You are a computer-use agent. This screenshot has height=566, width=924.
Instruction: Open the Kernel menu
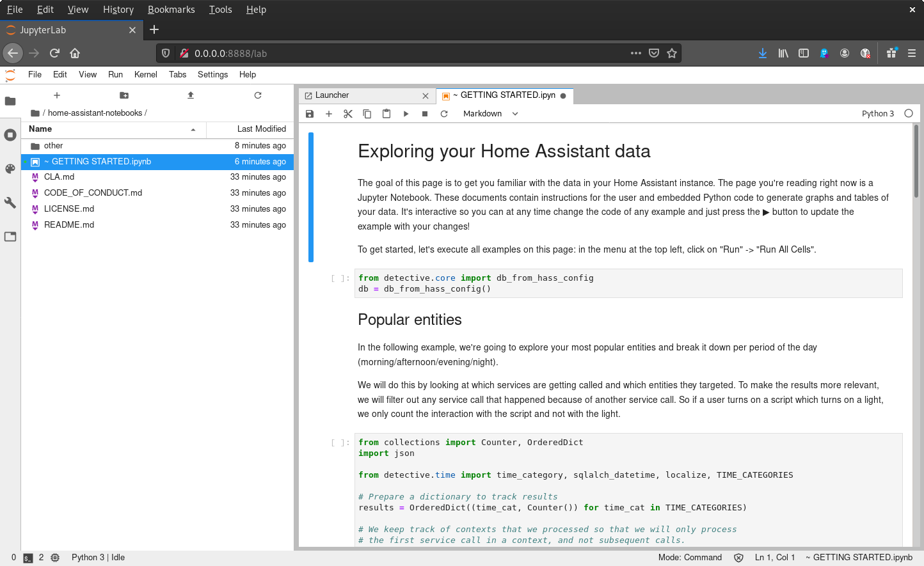146,75
